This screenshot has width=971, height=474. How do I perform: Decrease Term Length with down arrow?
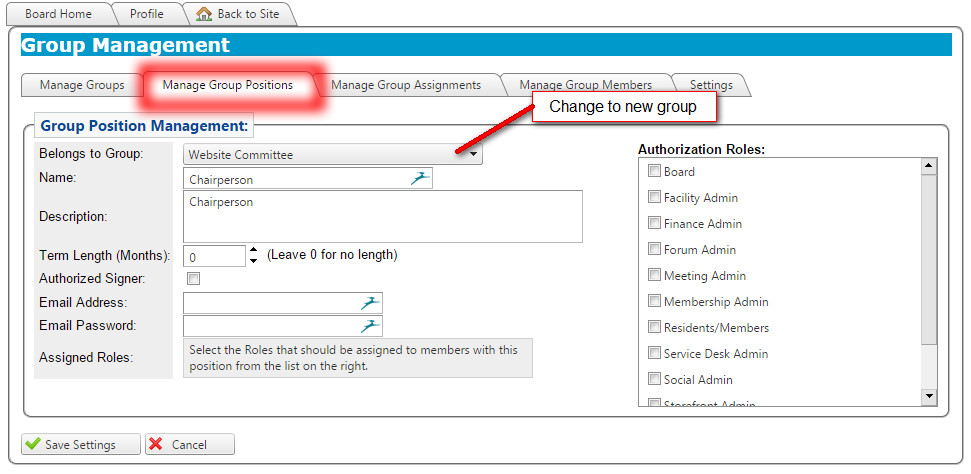(254, 261)
